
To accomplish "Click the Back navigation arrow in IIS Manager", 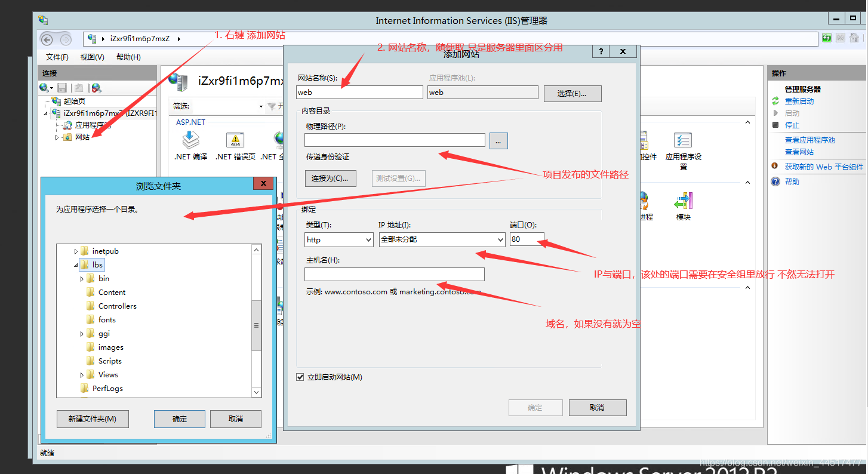I will (47, 39).
